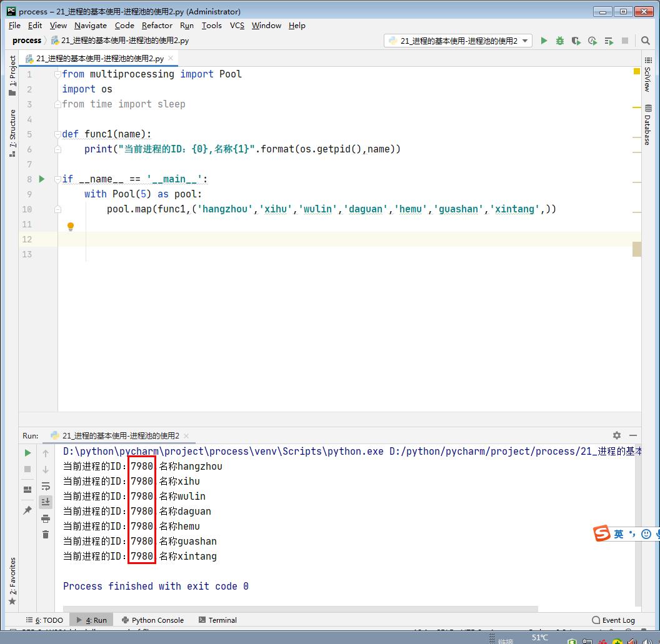Screen dimensions: 660x644
Task: Jump up the stack trace with the up arrow
Action: (x=46, y=453)
